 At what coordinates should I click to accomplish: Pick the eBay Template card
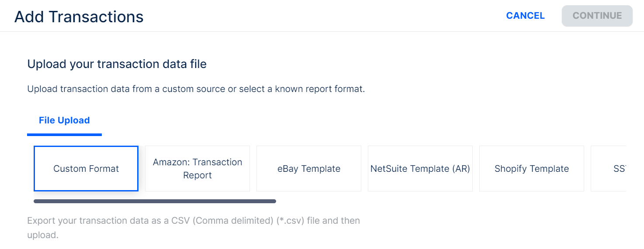pos(309,169)
